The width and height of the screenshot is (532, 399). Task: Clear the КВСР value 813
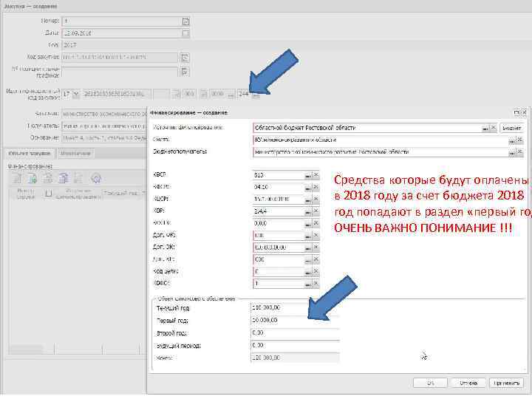pyautogui.click(x=316, y=175)
